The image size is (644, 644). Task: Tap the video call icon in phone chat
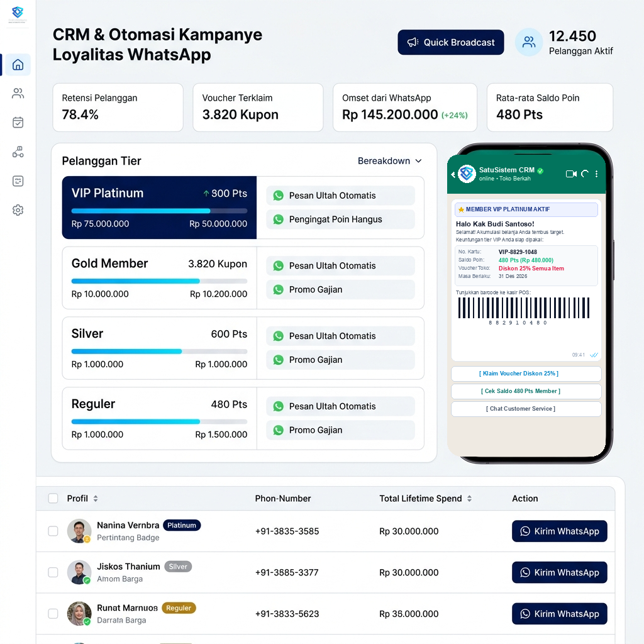pos(571,174)
